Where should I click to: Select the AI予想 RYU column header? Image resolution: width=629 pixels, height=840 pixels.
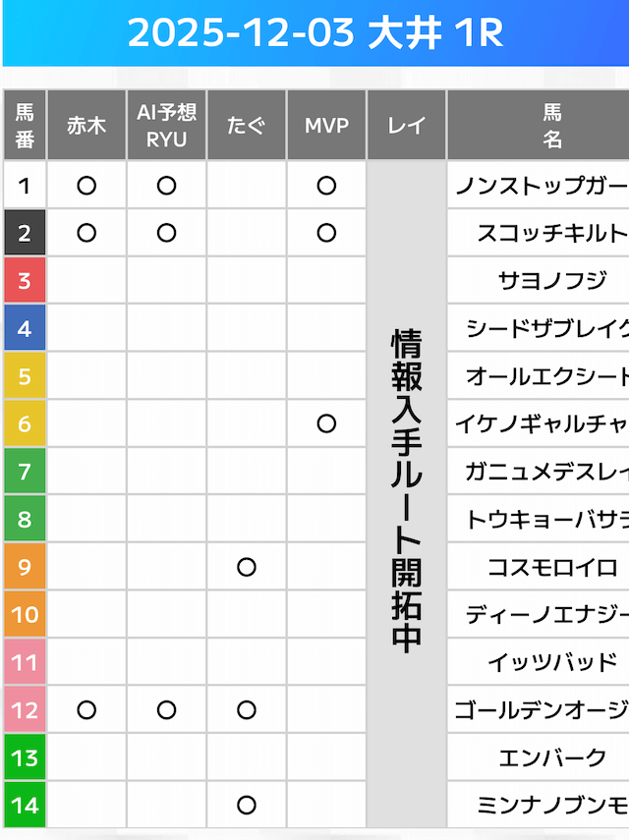[x=166, y=126]
